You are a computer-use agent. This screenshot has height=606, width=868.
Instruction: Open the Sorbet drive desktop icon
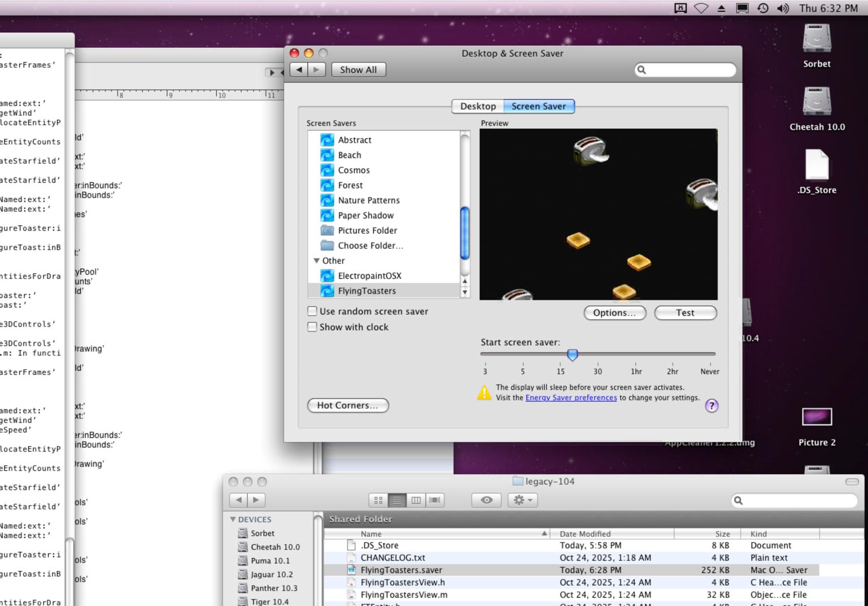pos(817,38)
